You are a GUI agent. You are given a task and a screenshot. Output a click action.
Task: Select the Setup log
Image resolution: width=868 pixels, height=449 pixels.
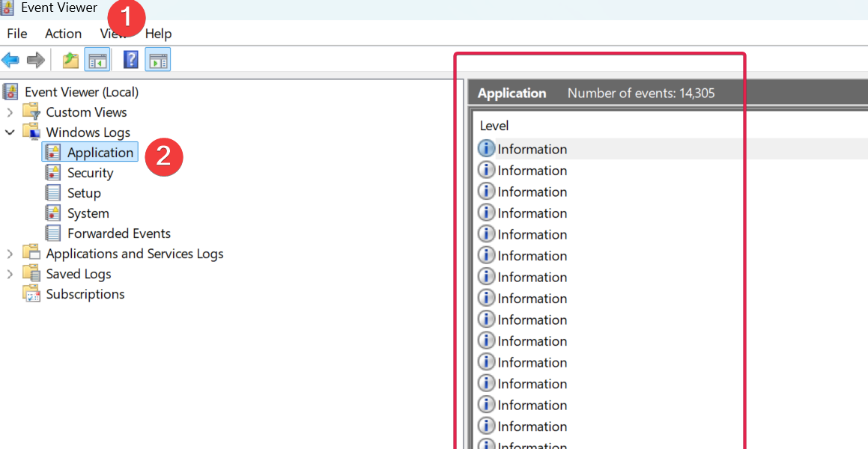pos(84,193)
